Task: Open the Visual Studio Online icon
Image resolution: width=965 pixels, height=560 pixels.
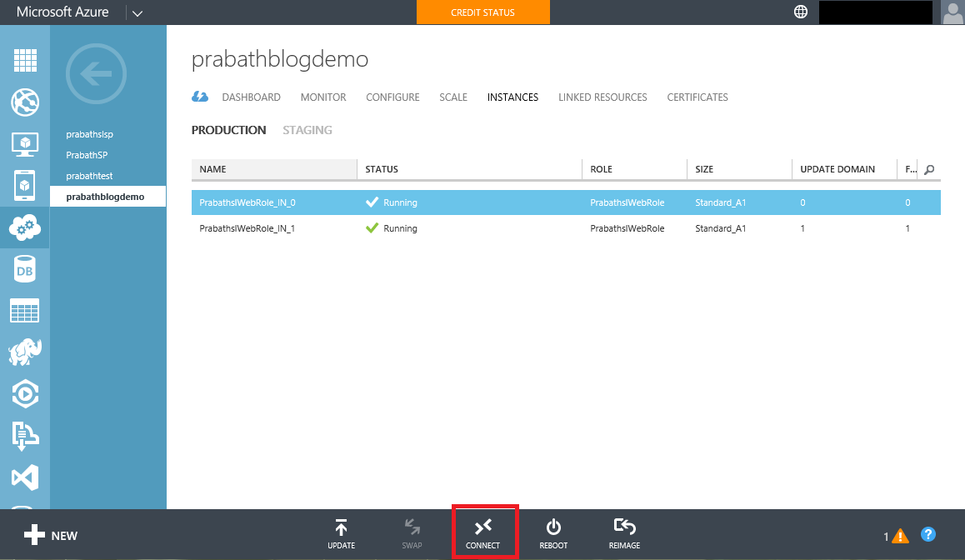Action: coord(25,477)
